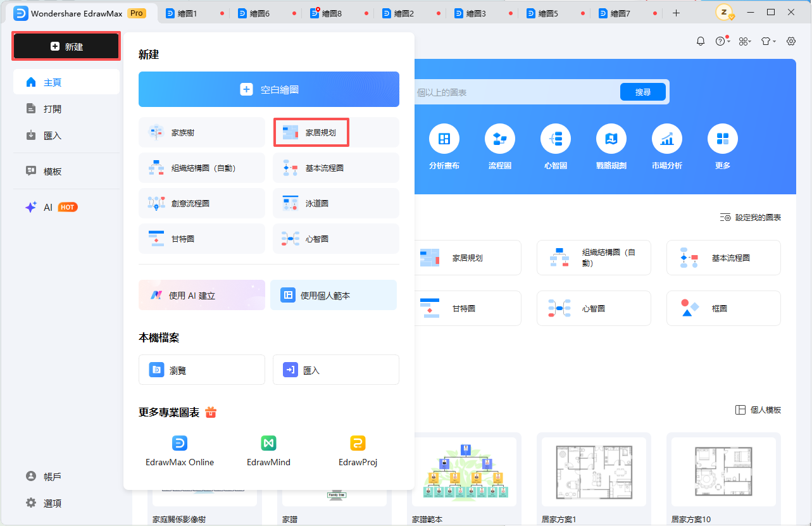The height and width of the screenshot is (526, 812).
Task: Open the 分析畫布 diagram icon
Action: pos(445,139)
